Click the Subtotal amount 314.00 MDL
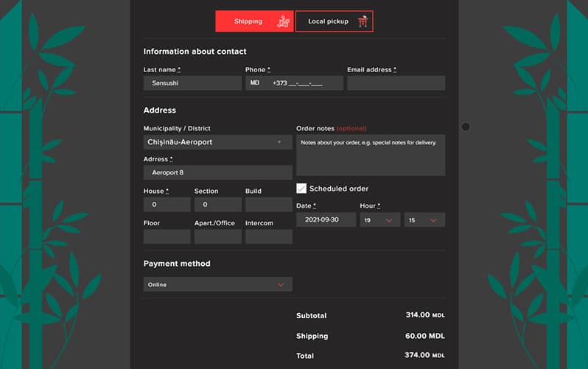 [425, 315]
